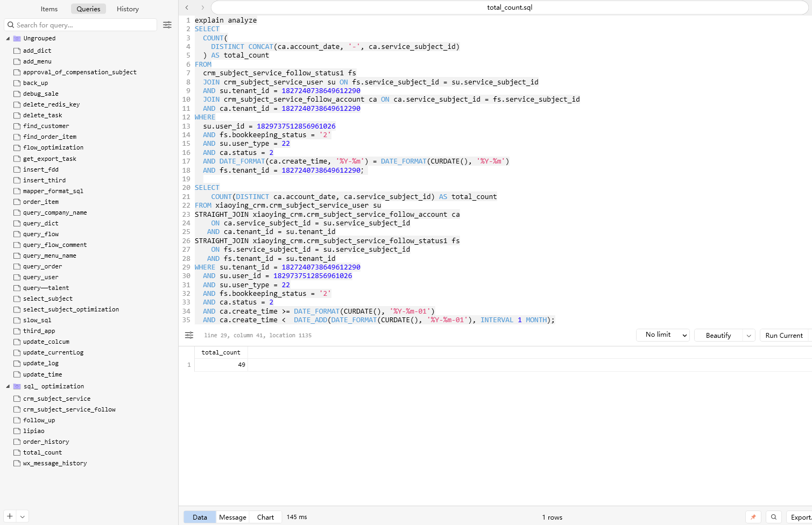This screenshot has height=525, width=812.
Task: Open the find_customer query
Action: click(46, 126)
